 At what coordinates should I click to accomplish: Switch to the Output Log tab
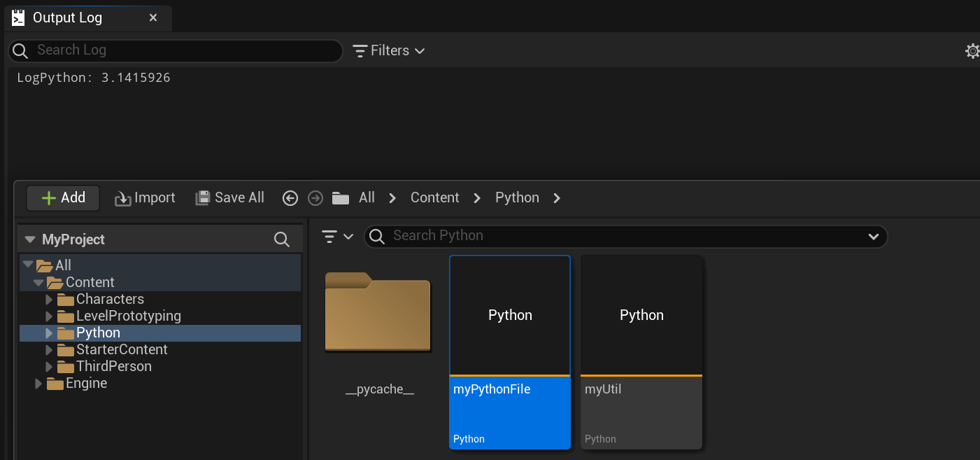67,18
